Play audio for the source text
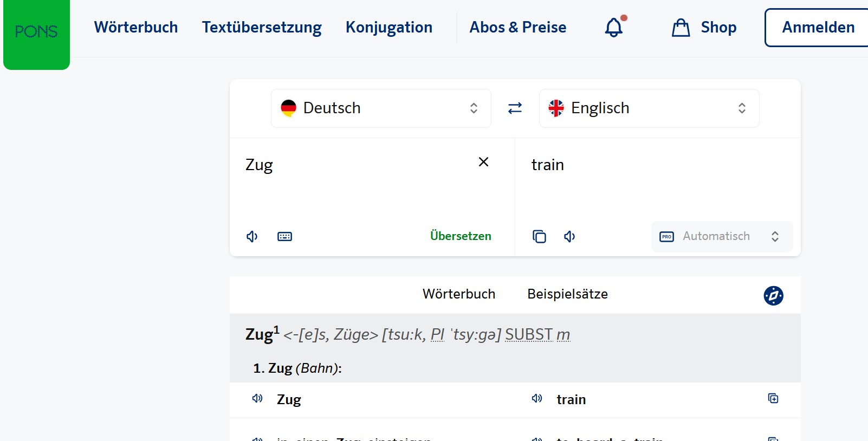 pyautogui.click(x=252, y=236)
